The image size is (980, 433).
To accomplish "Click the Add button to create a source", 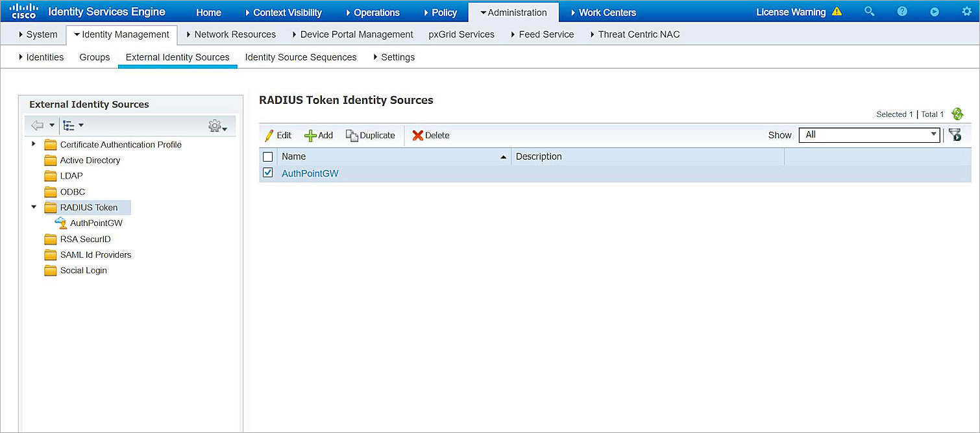I will tap(319, 135).
